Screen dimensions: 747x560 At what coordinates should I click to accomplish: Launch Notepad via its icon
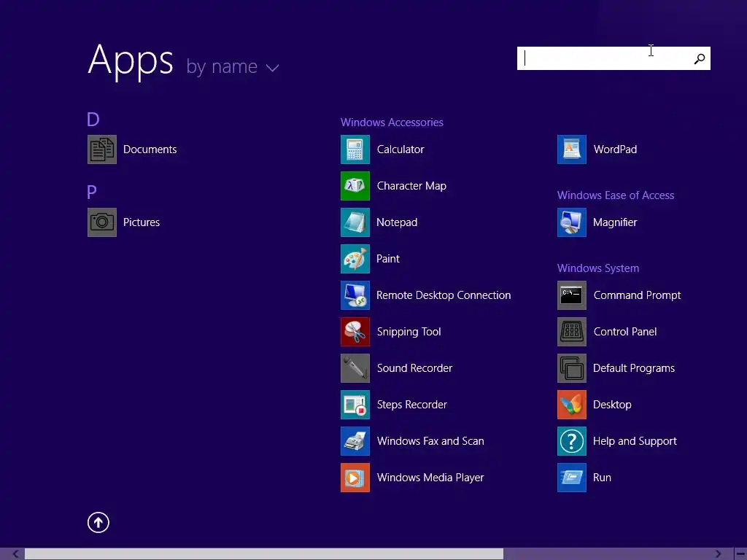point(355,222)
